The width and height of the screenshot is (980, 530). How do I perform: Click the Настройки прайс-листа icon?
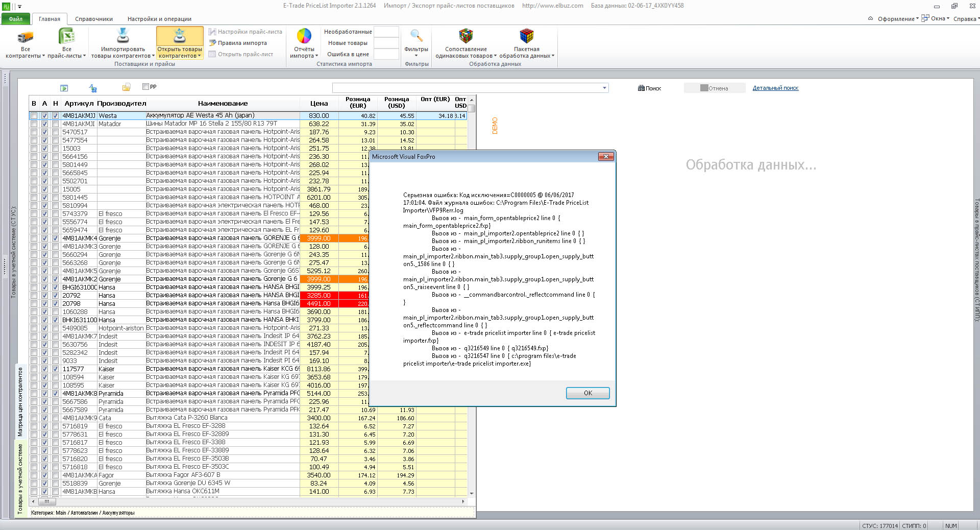[212, 32]
